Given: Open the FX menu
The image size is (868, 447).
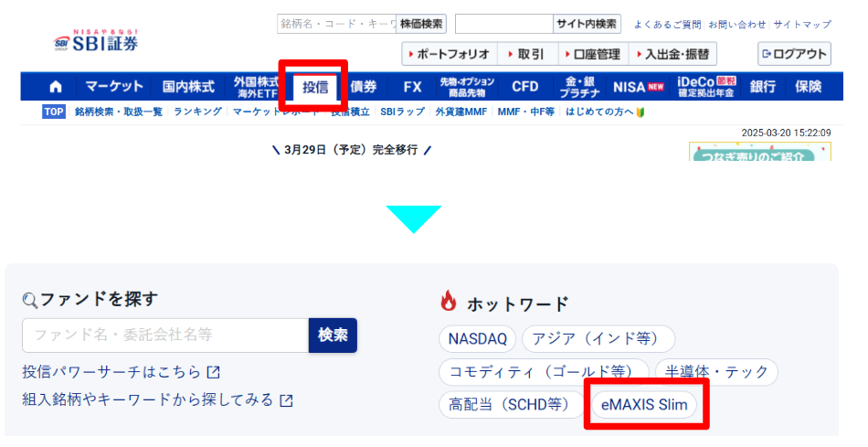Looking at the screenshot, I should click(x=412, y=87).
